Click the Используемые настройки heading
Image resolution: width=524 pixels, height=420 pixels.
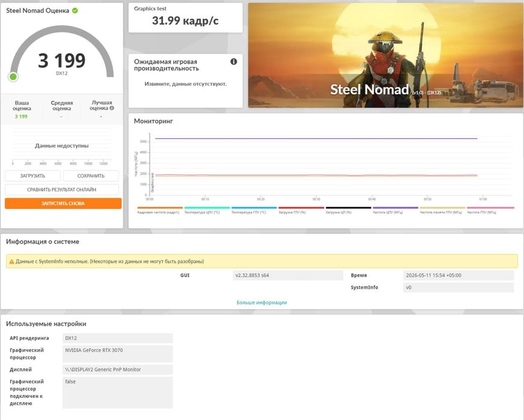tap(46, 324)
